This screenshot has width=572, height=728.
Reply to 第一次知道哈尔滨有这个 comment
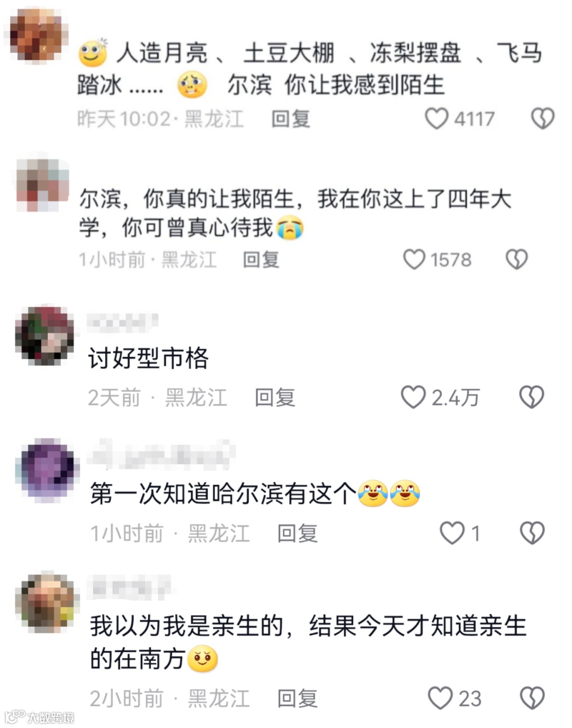tap(297, 534)
